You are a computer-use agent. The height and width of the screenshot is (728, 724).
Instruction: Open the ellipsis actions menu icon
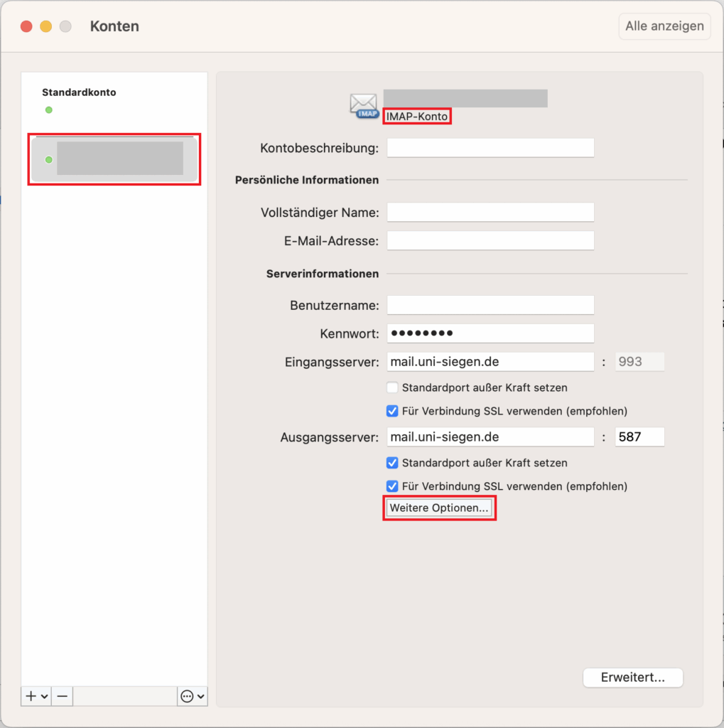(187, 697)
